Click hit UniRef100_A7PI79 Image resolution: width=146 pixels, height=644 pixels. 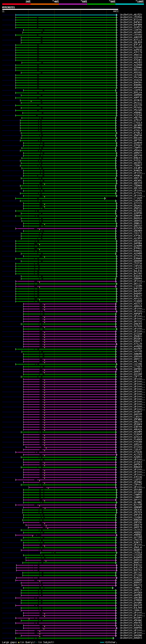(131, 53)
